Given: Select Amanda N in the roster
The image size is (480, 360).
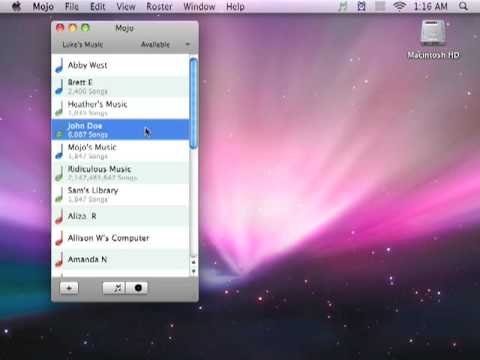Looking at the screenshot, I should pyautogui.click(x=120, y=259).
